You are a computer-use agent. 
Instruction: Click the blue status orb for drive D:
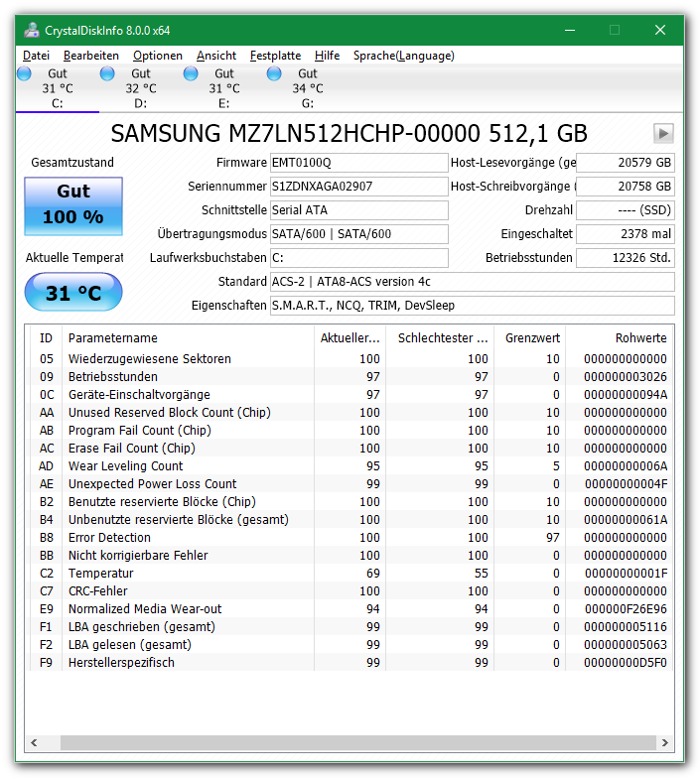pos(107,73)
